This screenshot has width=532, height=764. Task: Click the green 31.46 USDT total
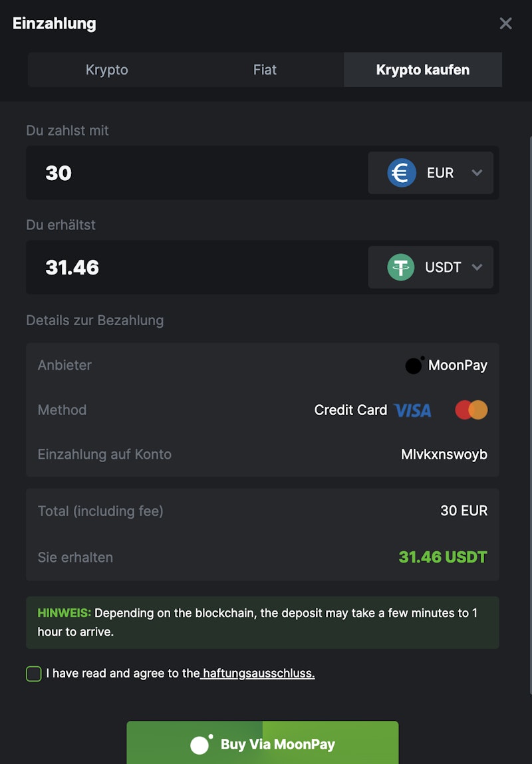443,557
